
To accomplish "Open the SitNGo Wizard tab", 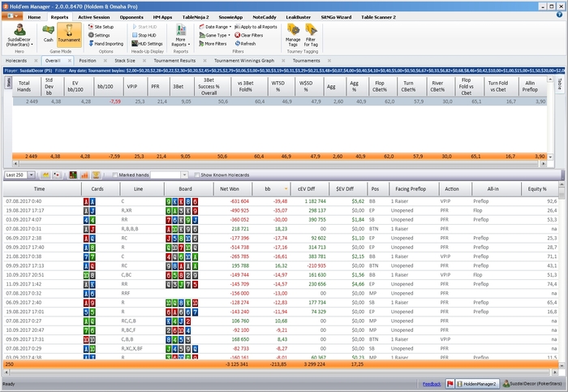I will point(336,17).
